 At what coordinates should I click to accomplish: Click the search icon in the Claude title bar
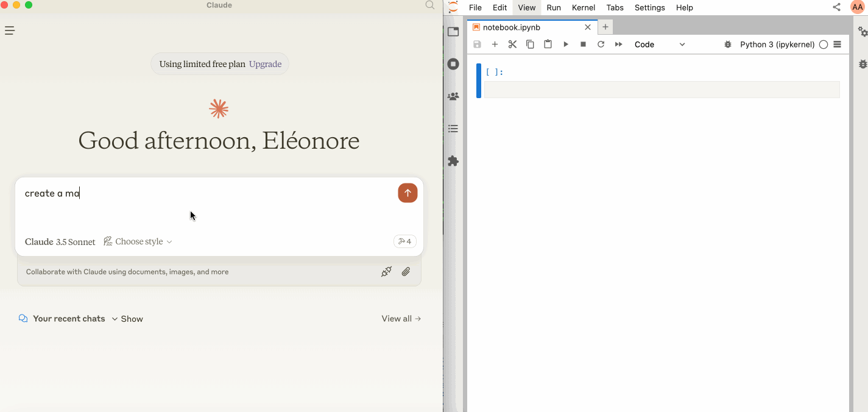click(430, 5)
